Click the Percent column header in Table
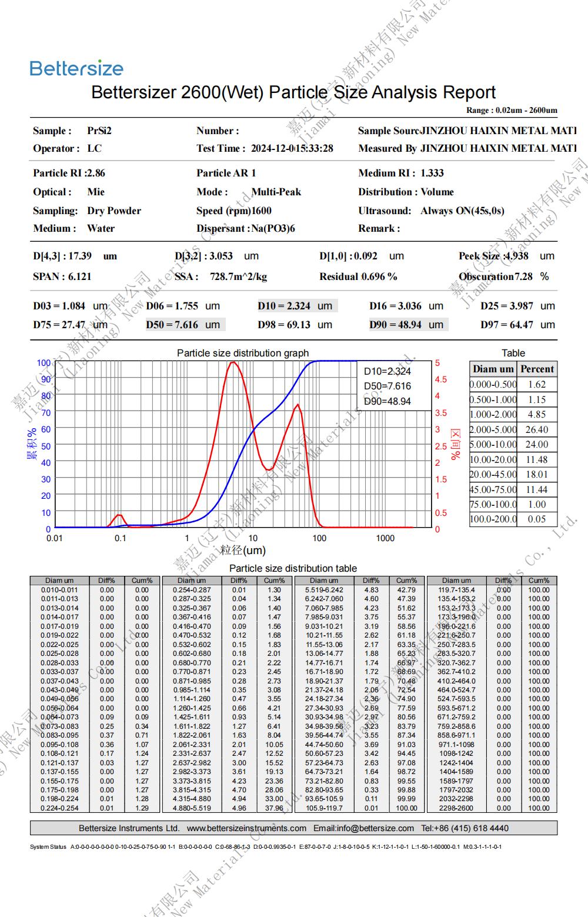This screenshot has height=917, width=588. (x=537, y=369)
